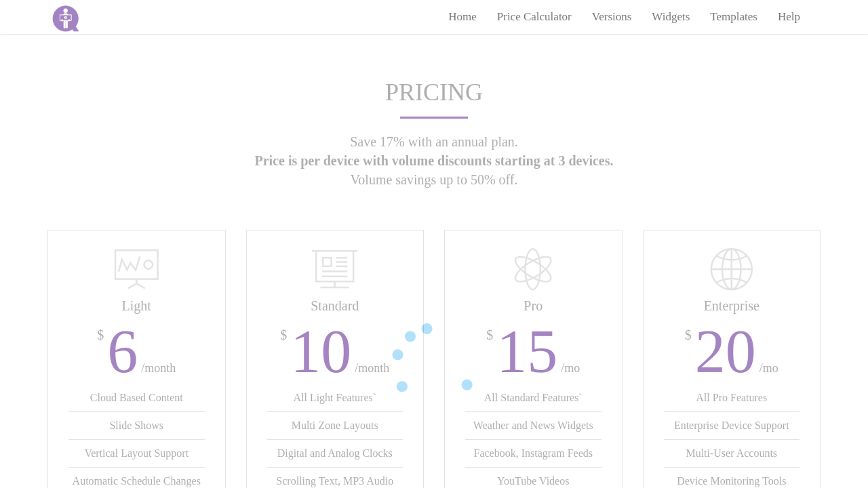Click the Standard plan title
This screenshot has height=488, width=868.
[x=335, y=306]
